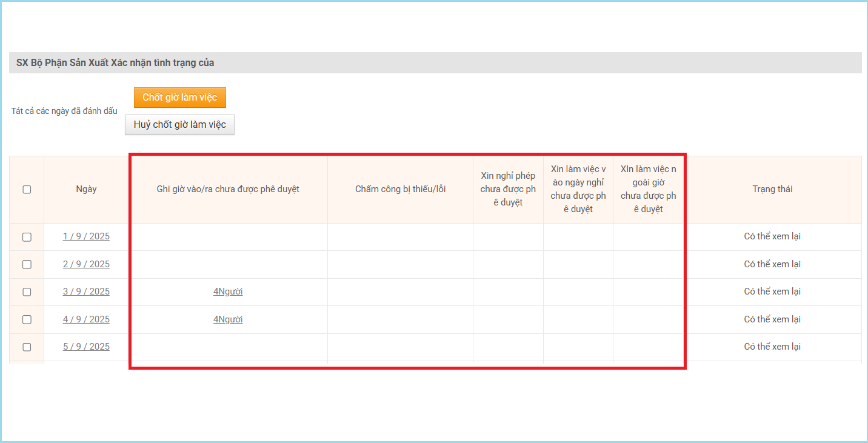Click the Chấm công bị thiếu/lỗi column header
Screen dimensions: 868x443
[400, 189]
